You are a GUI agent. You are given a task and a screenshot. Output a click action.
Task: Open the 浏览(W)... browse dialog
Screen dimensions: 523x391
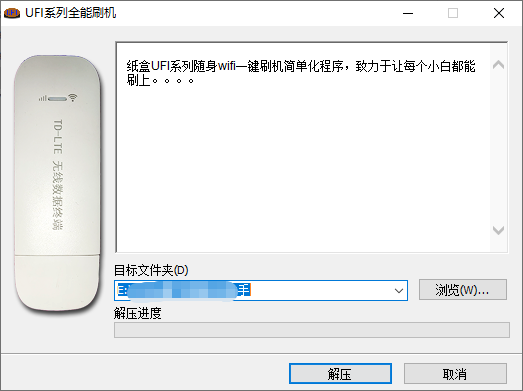pos(463,290)
